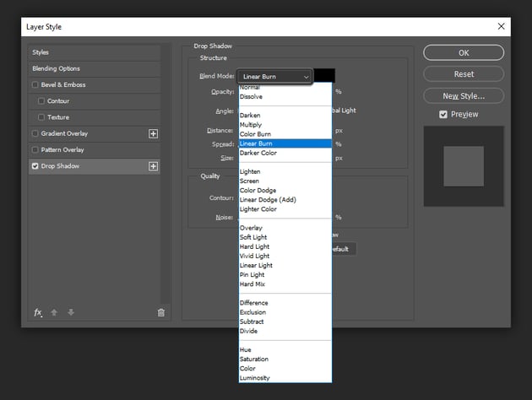Enable the Bevel & Emboss checkbox
The width and height of the screenshot is (532, 400).
point(35,85)
